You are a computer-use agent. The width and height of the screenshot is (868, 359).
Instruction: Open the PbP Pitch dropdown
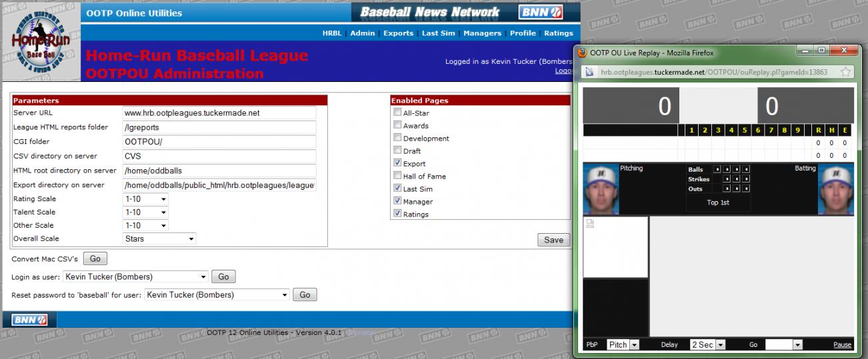pos(623,344)
